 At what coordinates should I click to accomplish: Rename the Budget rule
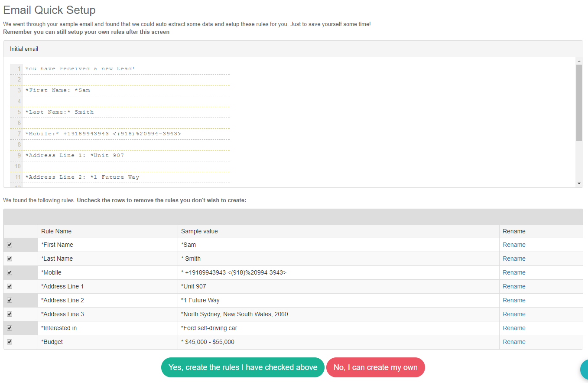pos(514,342)
